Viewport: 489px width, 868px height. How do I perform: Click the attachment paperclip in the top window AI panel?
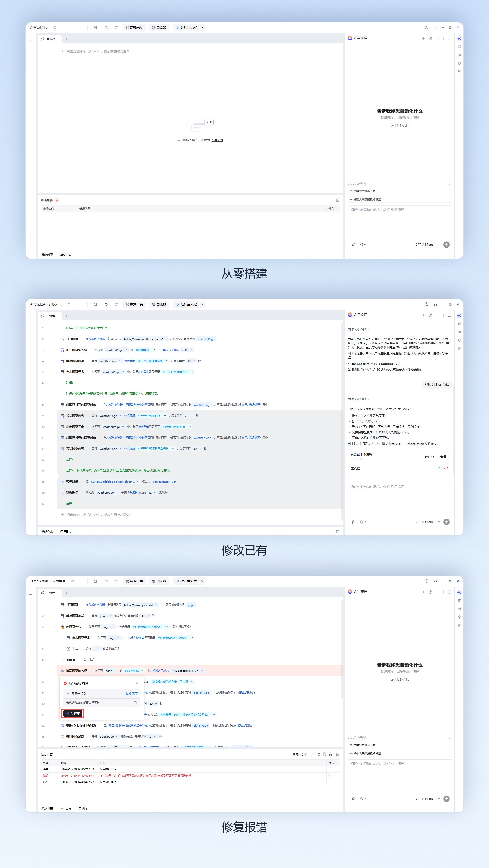(x=353, y=245)
